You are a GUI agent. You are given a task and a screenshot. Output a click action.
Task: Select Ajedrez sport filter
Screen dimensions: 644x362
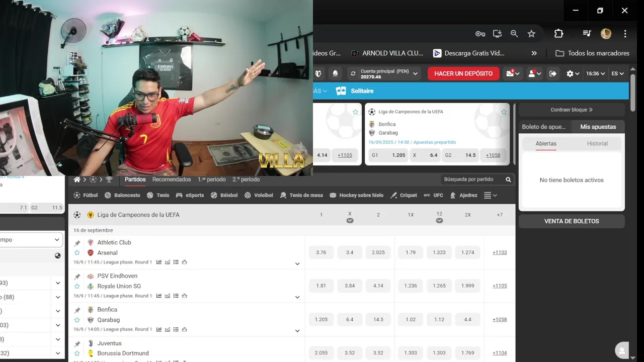coord(463,195)
